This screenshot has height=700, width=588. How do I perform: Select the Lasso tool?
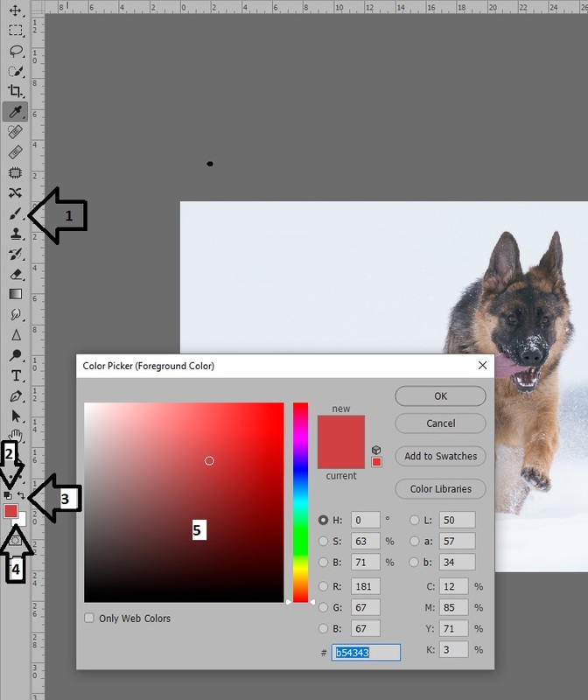16,51
